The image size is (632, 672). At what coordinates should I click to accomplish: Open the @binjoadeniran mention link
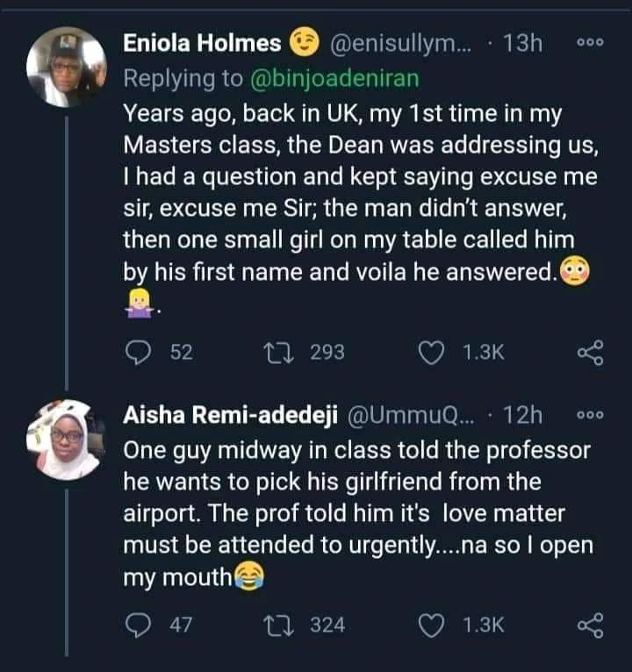click(x=334, y=79)
